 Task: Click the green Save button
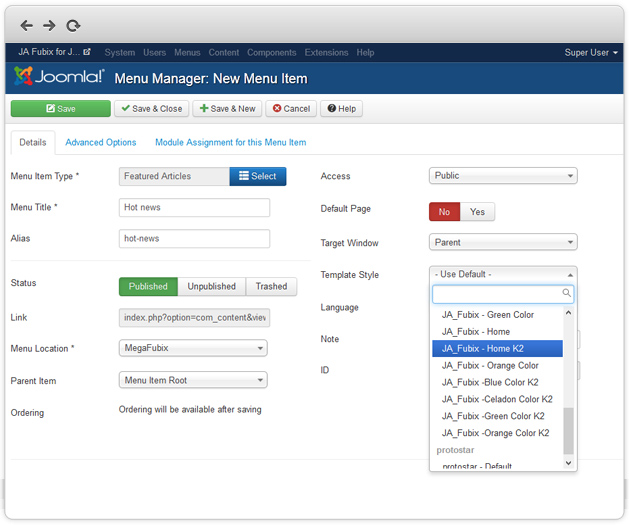click(x=61, y=109)
